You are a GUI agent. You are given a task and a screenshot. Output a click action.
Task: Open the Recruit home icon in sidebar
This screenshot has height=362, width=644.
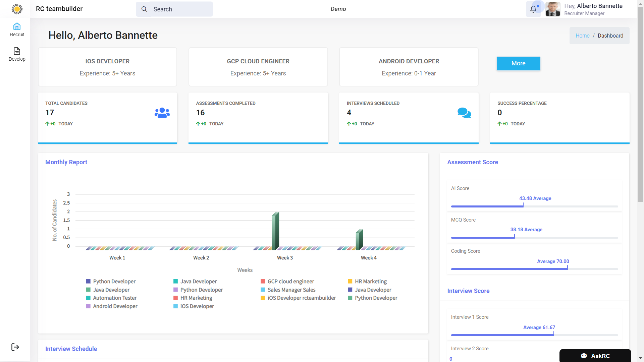pos(17,26)
